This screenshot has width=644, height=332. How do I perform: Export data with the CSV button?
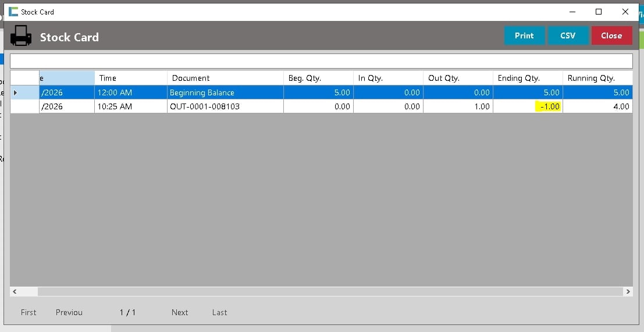pyautogui.click(x=568, y=35)
